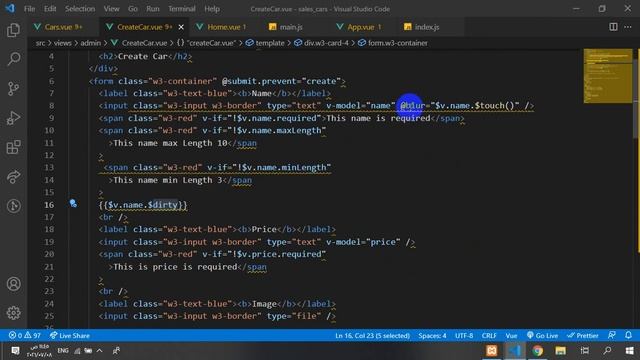Image resolution: width=640 pixels, height=360 pixels.
Task: Open the Windows Start button
Action: pyautogui.click(x=630, y=351)
